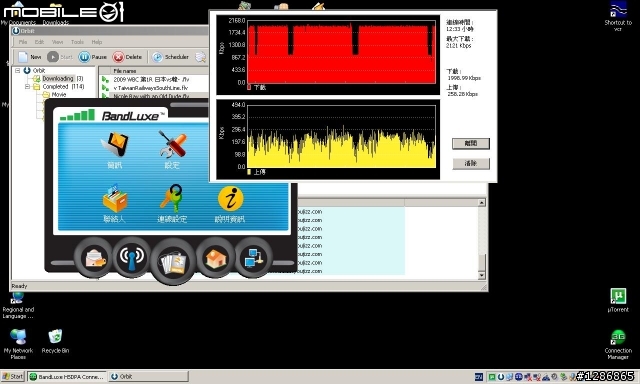Open Recycle Bin on desktop

click(55, 341)
